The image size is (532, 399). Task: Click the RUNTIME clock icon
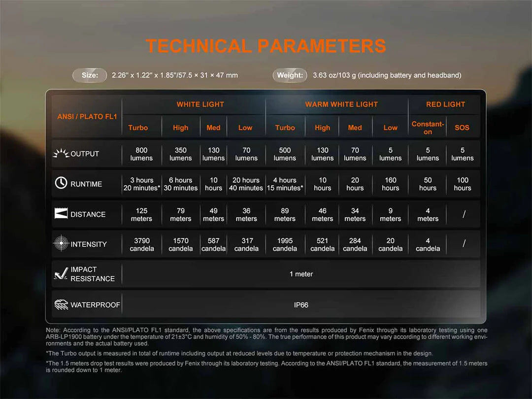click(61, 183)
